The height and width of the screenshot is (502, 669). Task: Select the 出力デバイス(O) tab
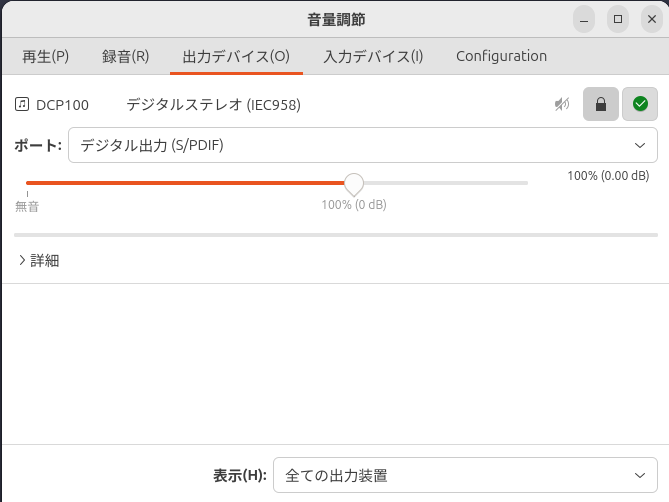236,56
